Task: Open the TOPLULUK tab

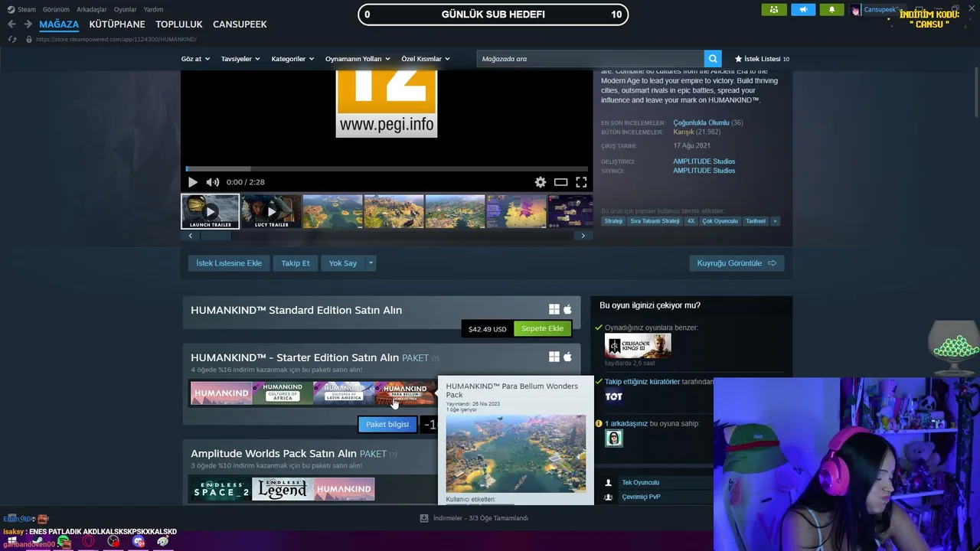Action: [179, 24]
